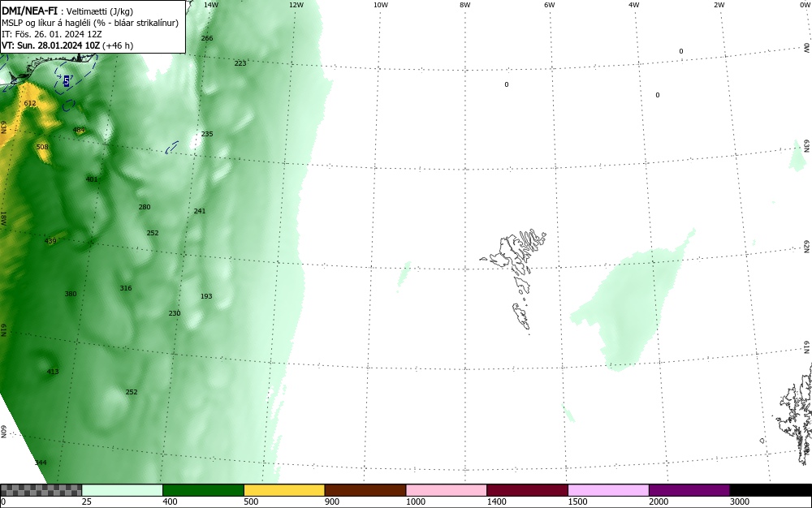Click the map value 439
Screen dimensions: 812x508
[x=50, y=241]
